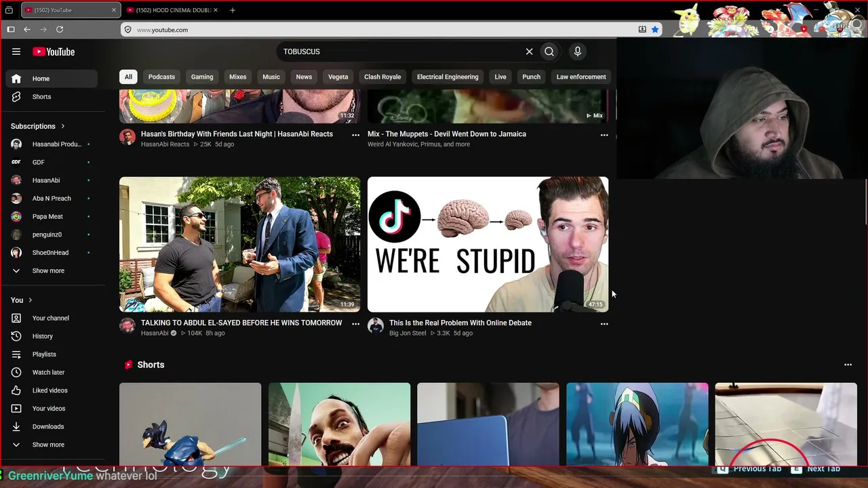Close the HOOD CINEMA tab
The height and width of the screenshot is (488, 868).
[216, 10]
